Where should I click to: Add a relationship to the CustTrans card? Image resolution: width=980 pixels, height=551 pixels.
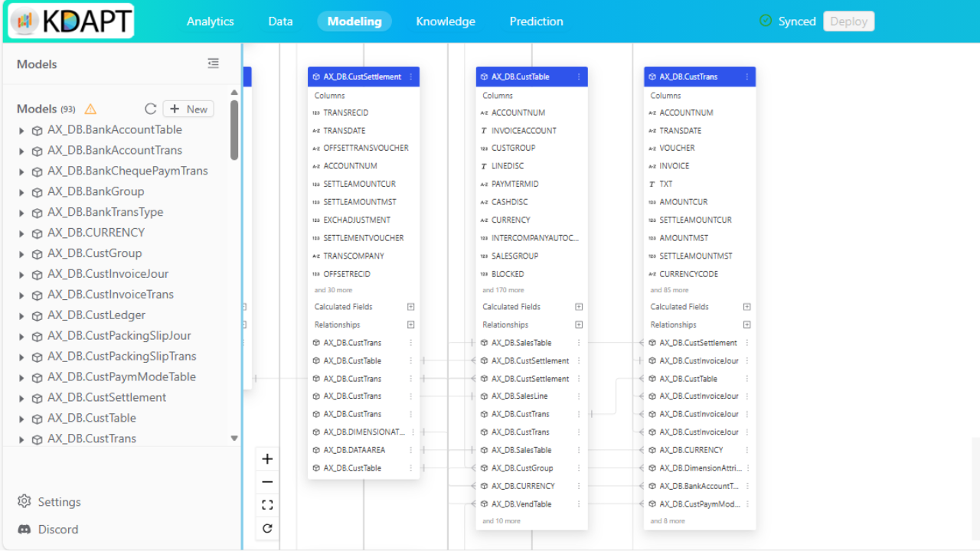[x=747, y=325]
